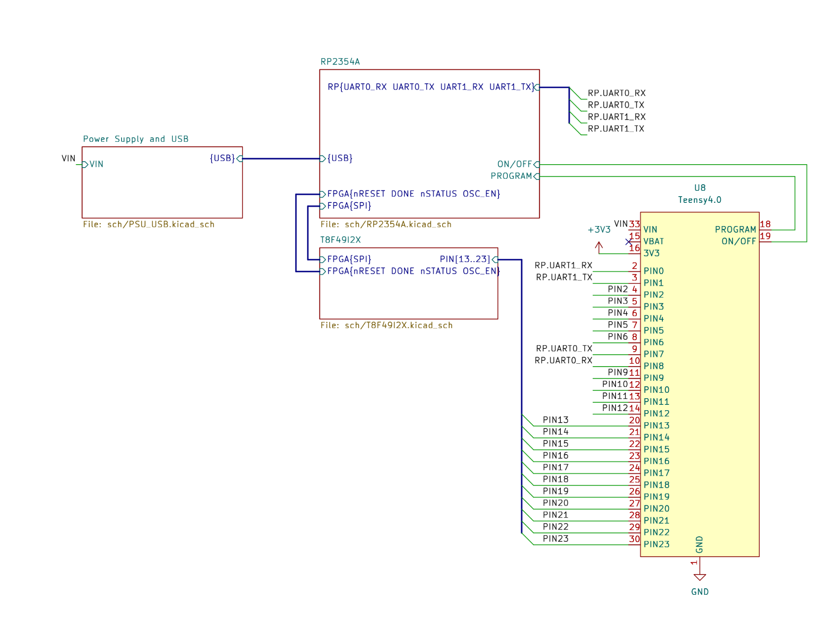Select the Teensy4.0 value label
This screenshot has height=635, width=840.
700,200
